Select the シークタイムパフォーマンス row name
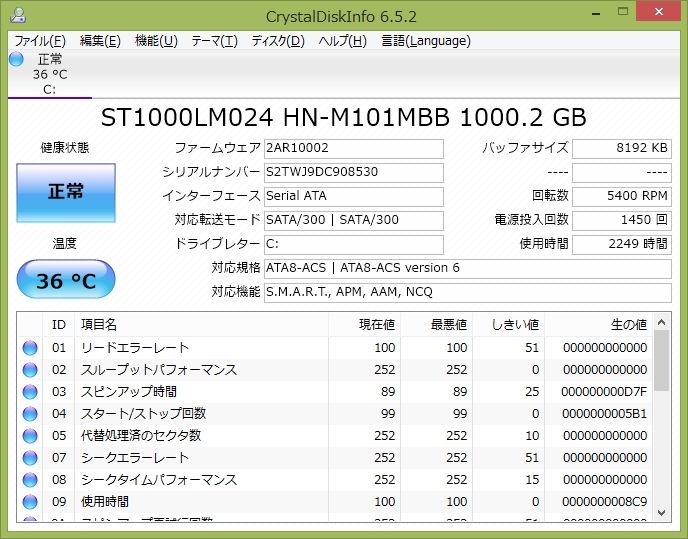Viewport: 688px width, 539px height. [x=159, y=479]
